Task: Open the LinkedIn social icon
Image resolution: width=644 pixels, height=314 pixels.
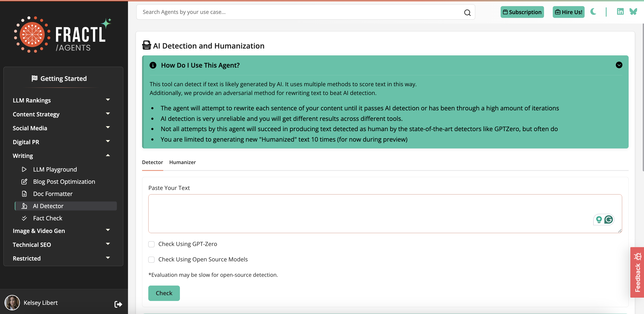Action: pyautogui.click(x=620, y=12)
